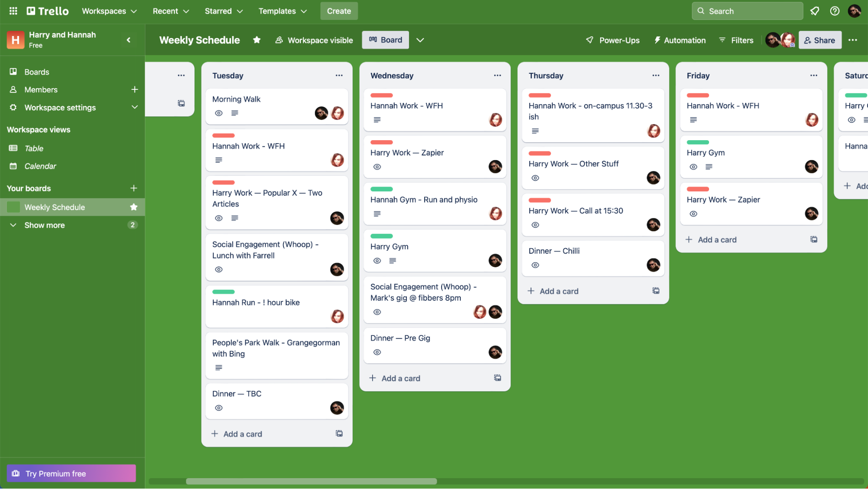Click the eye icon on Morning Walk card

218,113
